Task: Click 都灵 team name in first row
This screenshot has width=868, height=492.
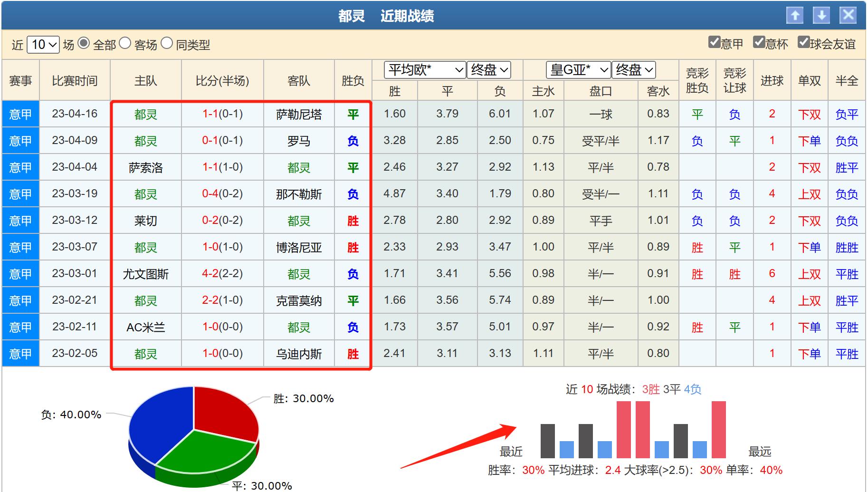Action: (145, 114)
